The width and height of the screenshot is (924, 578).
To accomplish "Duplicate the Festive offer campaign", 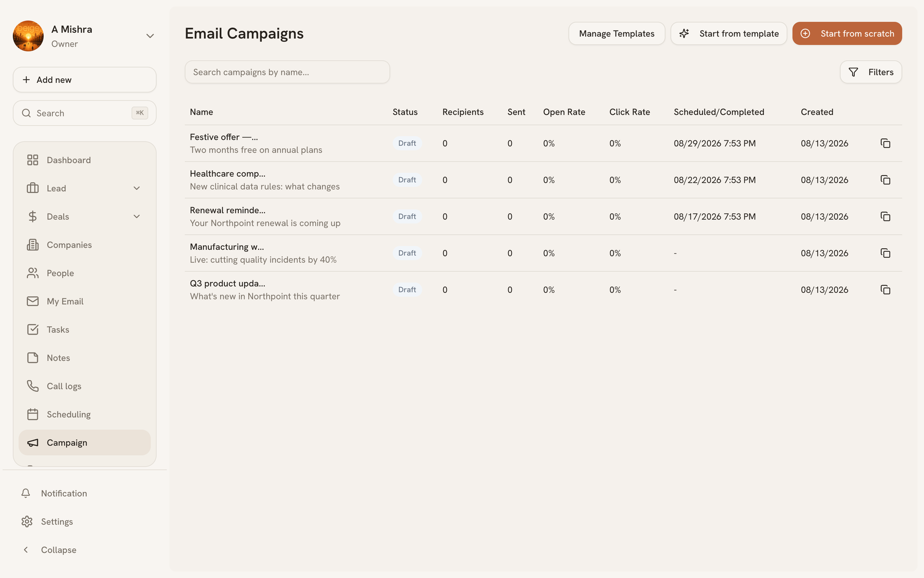I will [x=885, y=143].
